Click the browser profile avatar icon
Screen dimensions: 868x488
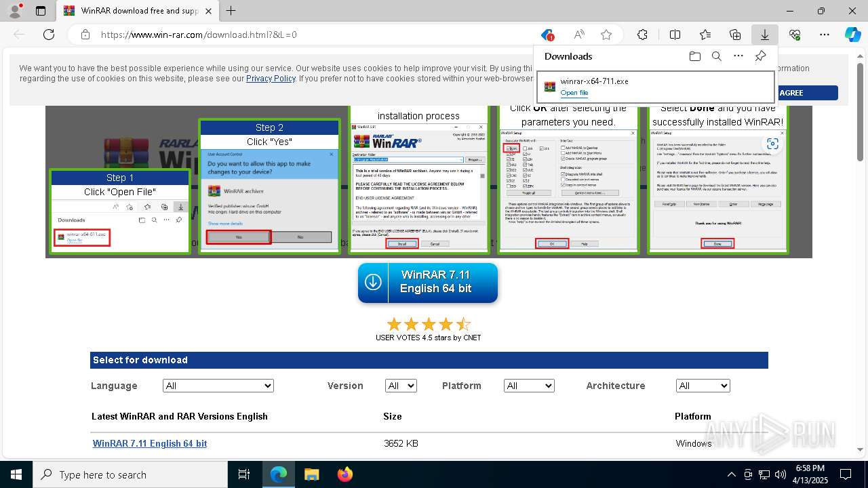tap(15, 11)
